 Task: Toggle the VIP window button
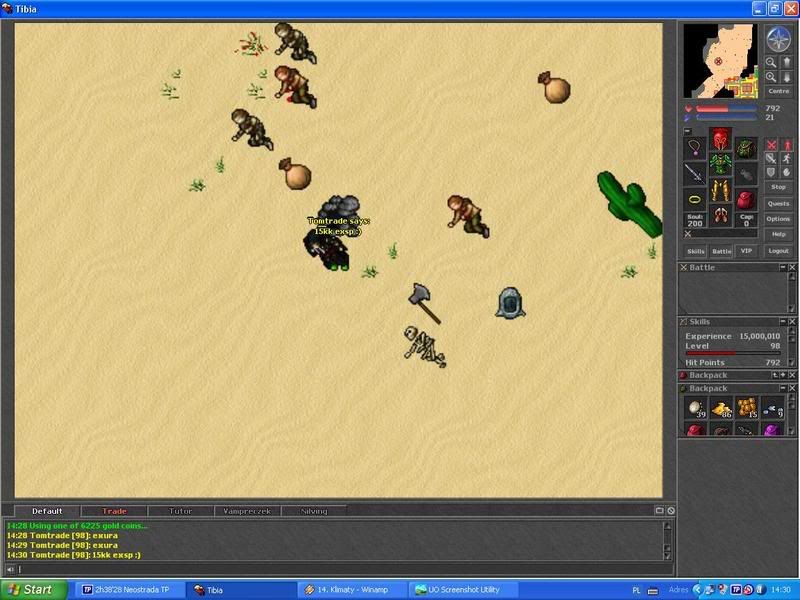coord(746,251)
